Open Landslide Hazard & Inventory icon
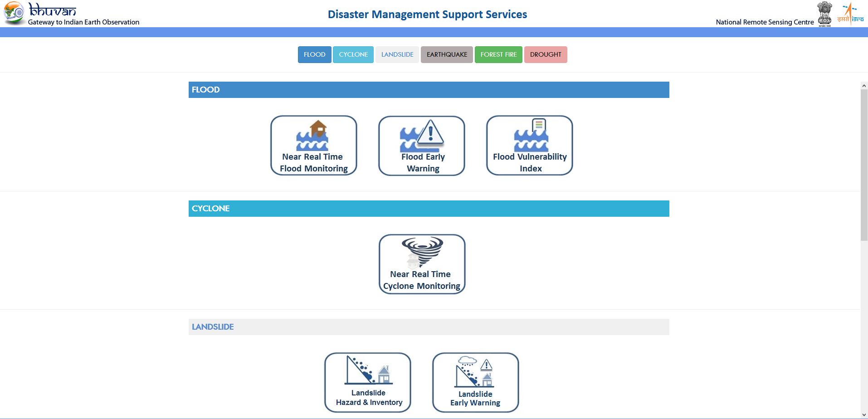Screen dimensions: 868x419 click(367, 382)
